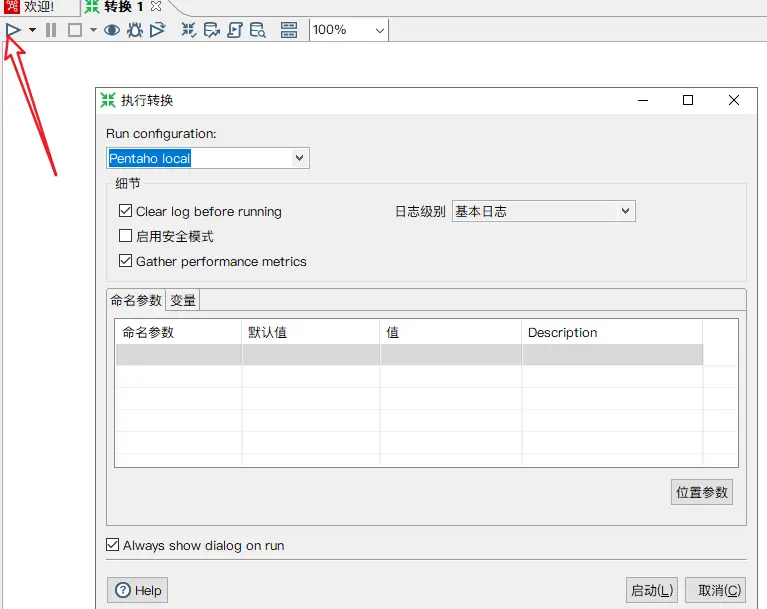Click the Preview transformation eye icon
The image size is (767, 609).
[x=112, y=30]
